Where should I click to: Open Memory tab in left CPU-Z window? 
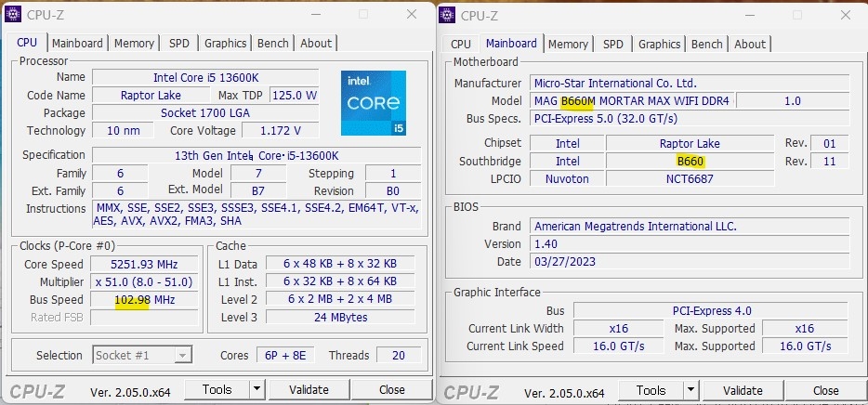pyautogui.click(x=134, y=43)
